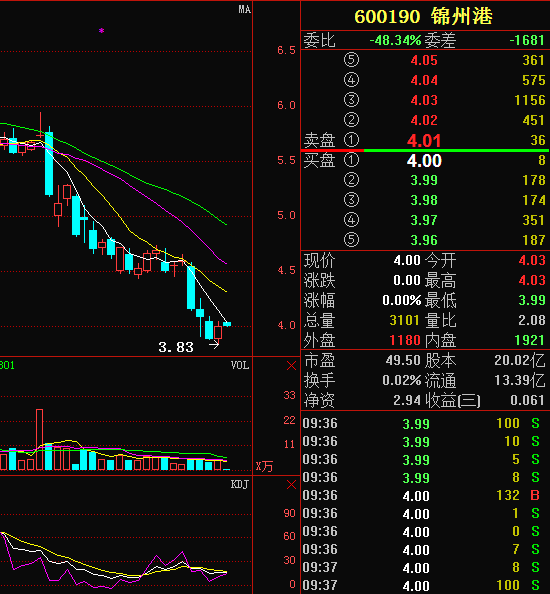550x594 pixels.
Task: Click the X万 unit label in volume panel
Action: [264, 466]
